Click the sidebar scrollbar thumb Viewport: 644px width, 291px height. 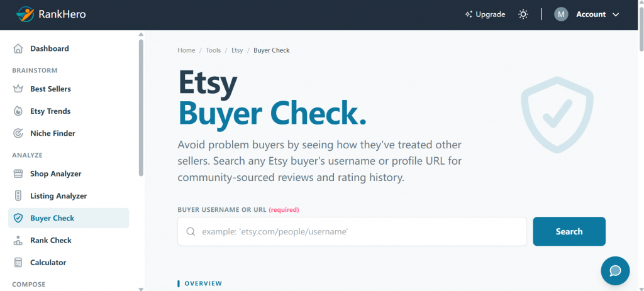coord(141,107)
